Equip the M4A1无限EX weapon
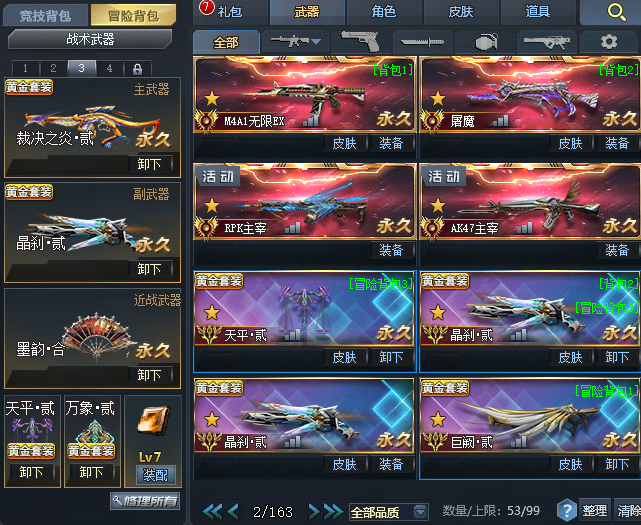Image resolution: width=641 pixels, height=525 pixels. tap(392, 143)
